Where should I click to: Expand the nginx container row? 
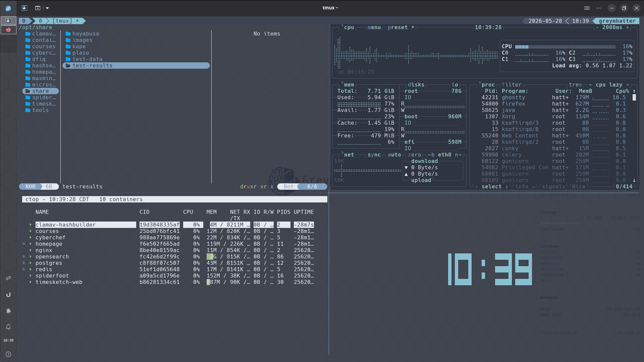31,250
